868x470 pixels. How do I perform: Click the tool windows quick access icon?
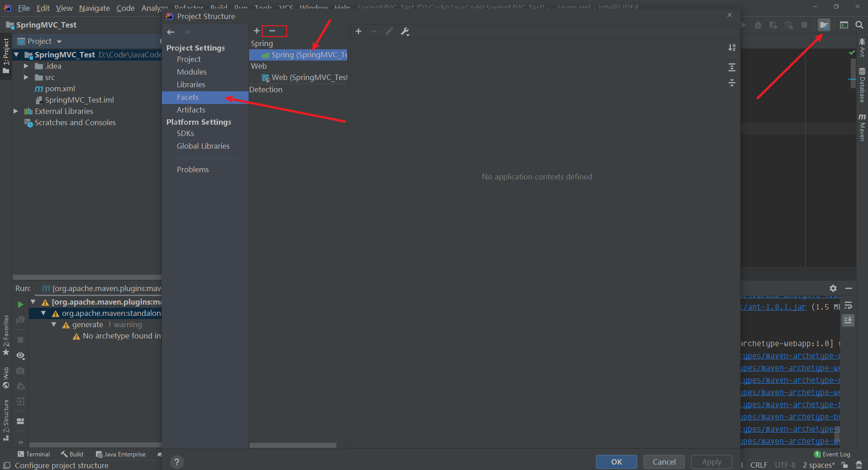(x=7, y=465)
